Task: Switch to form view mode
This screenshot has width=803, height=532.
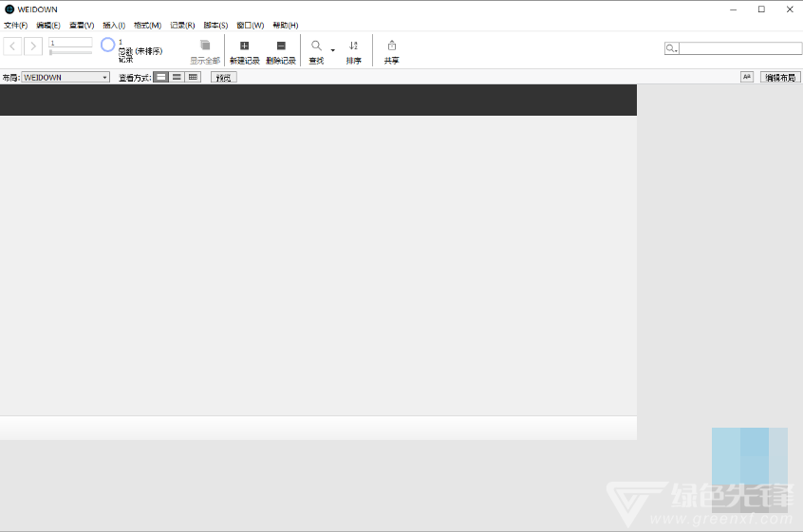Action: (x=160, y=77)
